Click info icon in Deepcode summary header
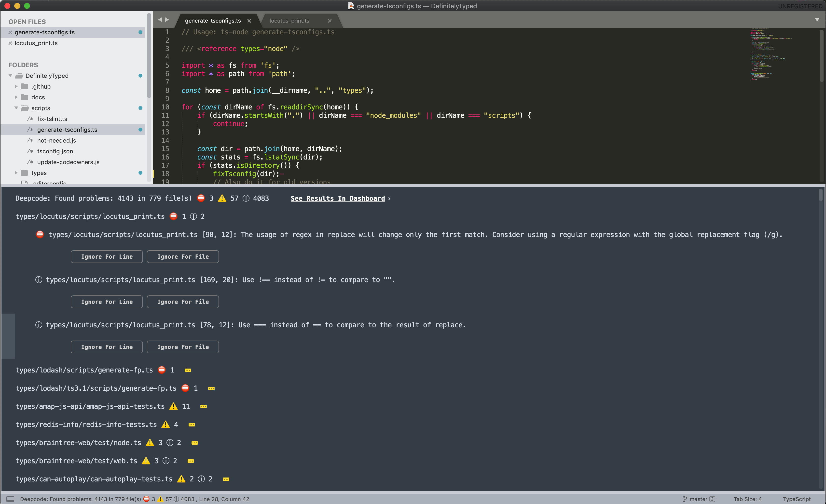The height and width of the screenshot is (504, 826). (246, 198)
